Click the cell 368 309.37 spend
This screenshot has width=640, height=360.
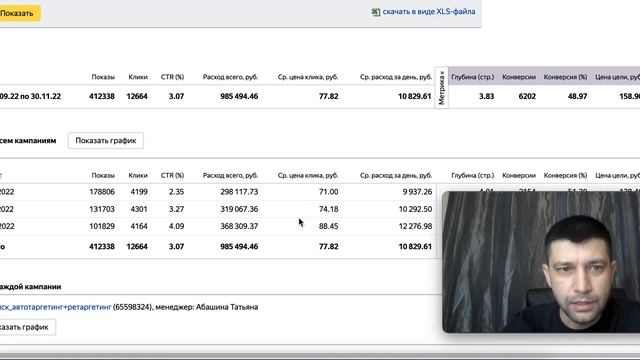239,226
